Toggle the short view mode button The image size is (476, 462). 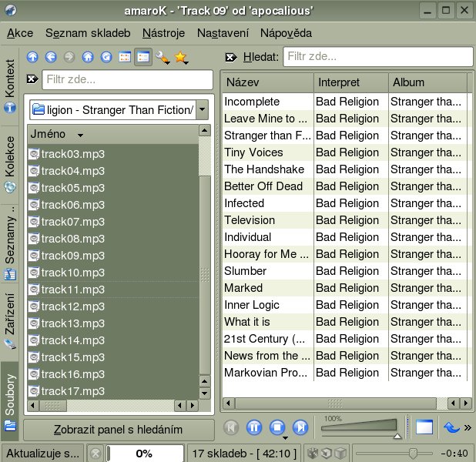125,57
